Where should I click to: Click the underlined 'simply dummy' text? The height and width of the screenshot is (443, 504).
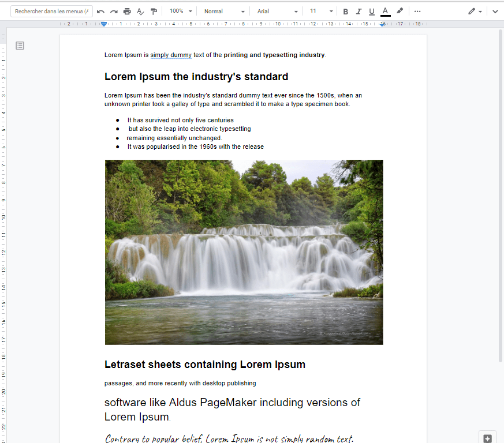(170, 55)
